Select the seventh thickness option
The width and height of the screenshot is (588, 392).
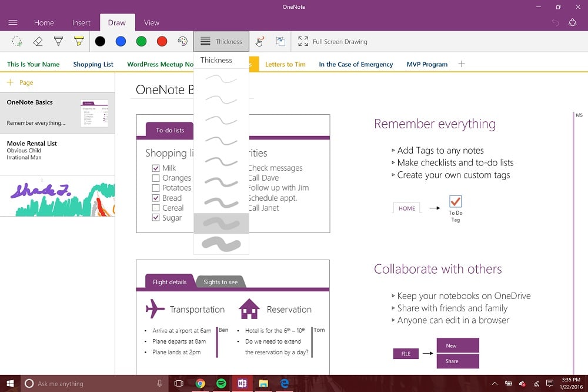point(221,202)
